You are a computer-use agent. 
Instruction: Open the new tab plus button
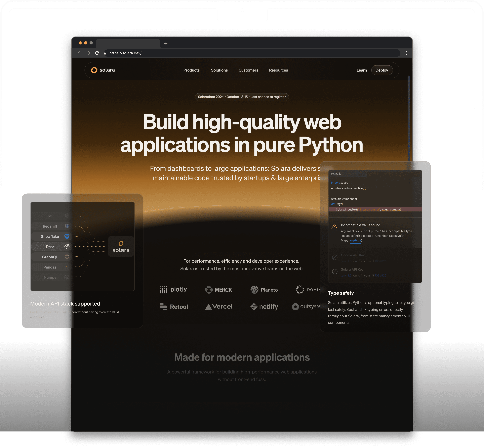pyautogui.click(x=166, y=44)
